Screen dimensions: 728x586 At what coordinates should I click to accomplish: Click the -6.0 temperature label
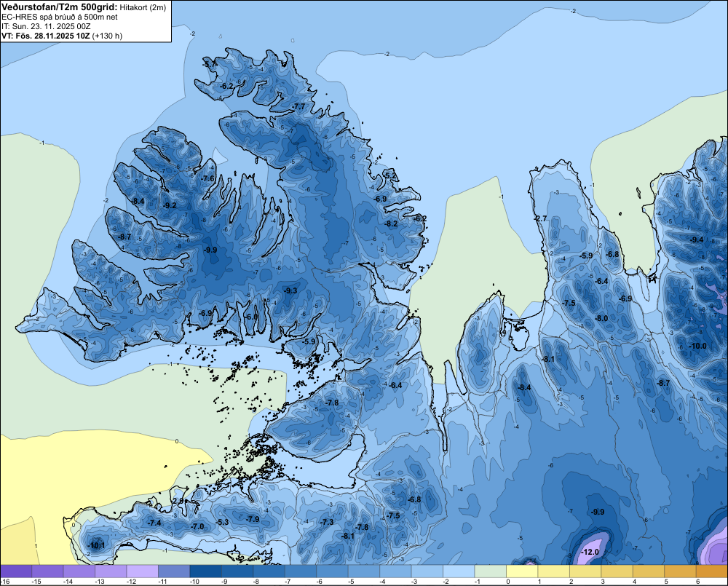point(252,317)
